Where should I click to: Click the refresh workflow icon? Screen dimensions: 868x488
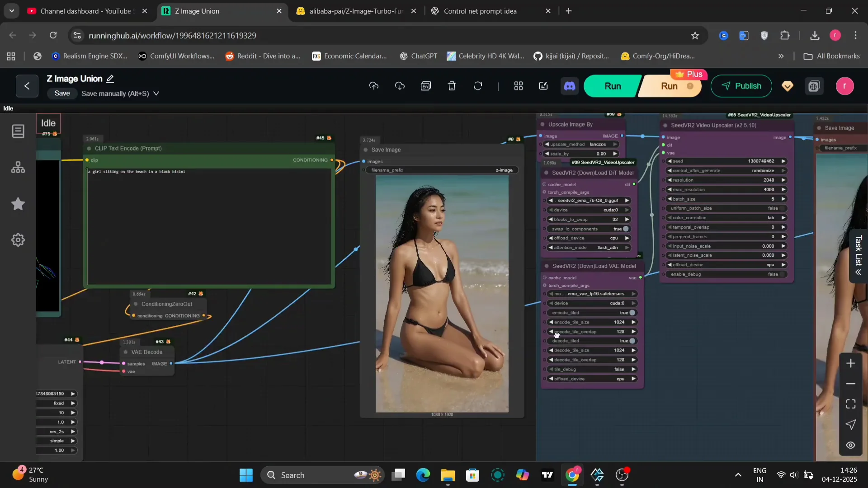coord(478,86)
